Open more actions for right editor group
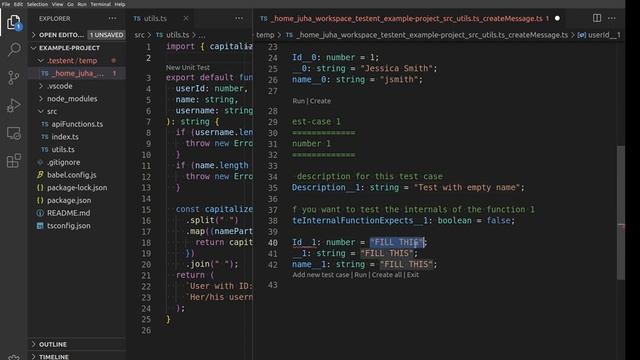 611,18
